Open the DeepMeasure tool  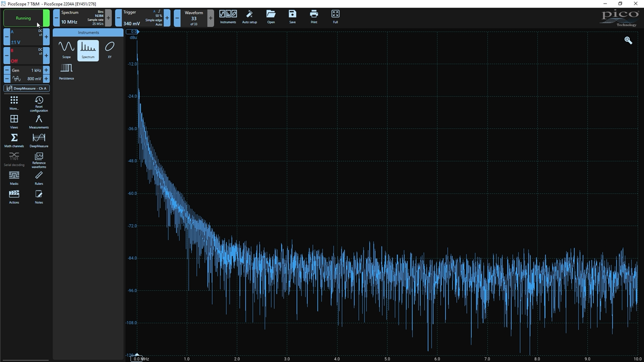click(x=39, y=140)
